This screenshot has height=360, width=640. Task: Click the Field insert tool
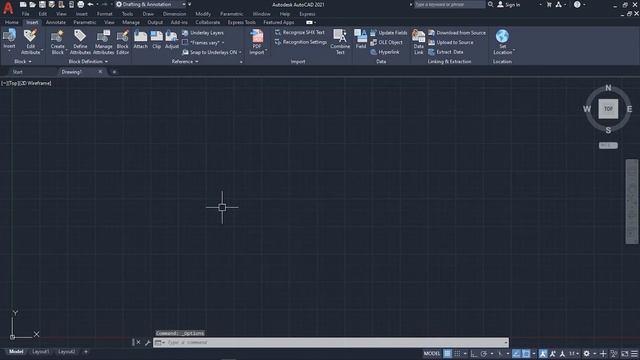(x=361, y=39)
